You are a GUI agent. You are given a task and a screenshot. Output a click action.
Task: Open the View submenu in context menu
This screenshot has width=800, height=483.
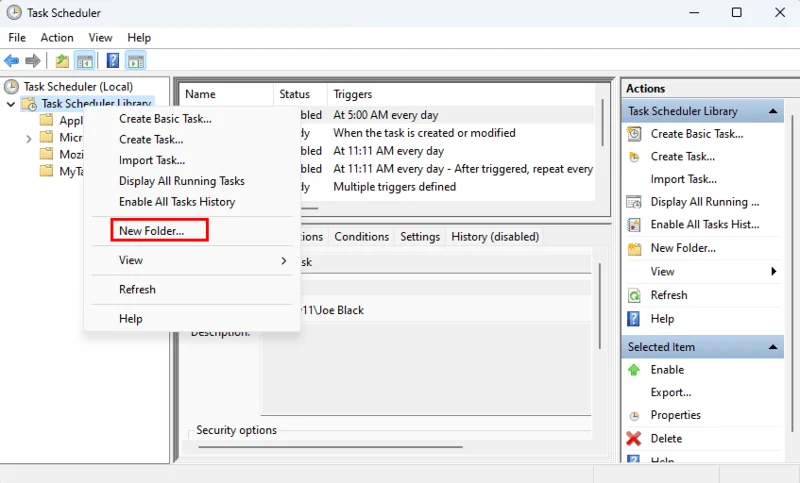click(200, 260)
